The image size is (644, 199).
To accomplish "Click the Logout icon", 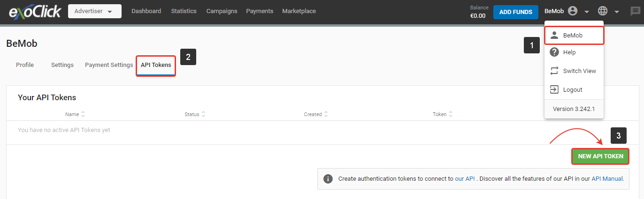I will pos(554,90).
